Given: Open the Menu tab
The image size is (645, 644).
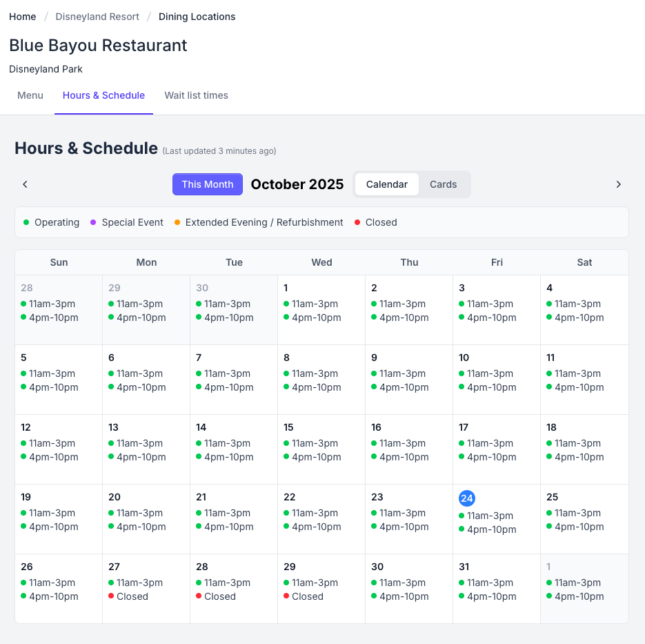Looking at the screenshot, I should click(30, 95).
